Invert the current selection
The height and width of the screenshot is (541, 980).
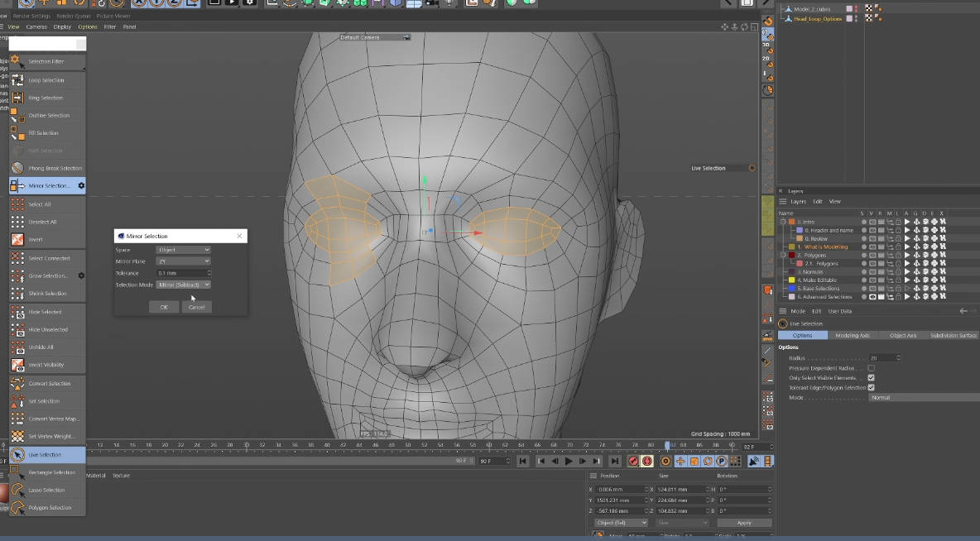coord(47,239)
